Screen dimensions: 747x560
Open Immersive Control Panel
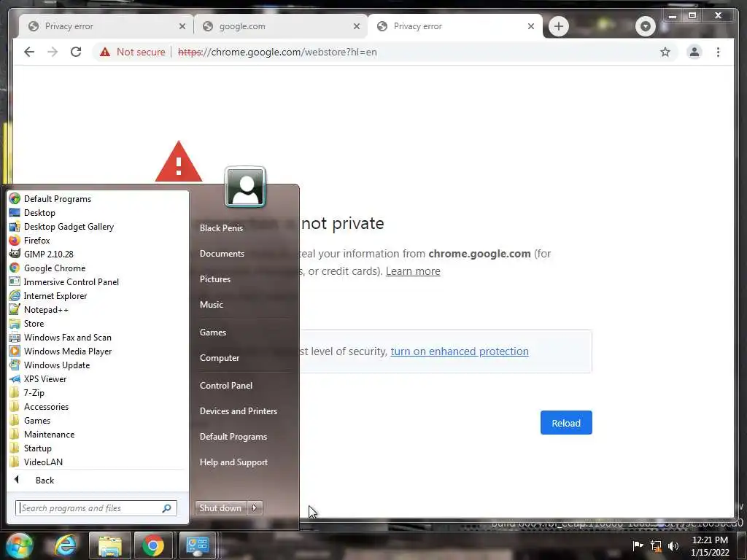pos(71,282)
